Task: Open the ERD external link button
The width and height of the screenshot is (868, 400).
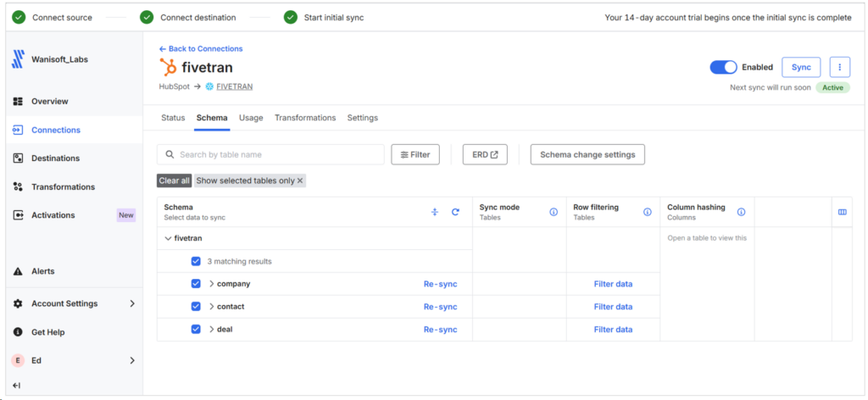Action: (x=485, y=154)
